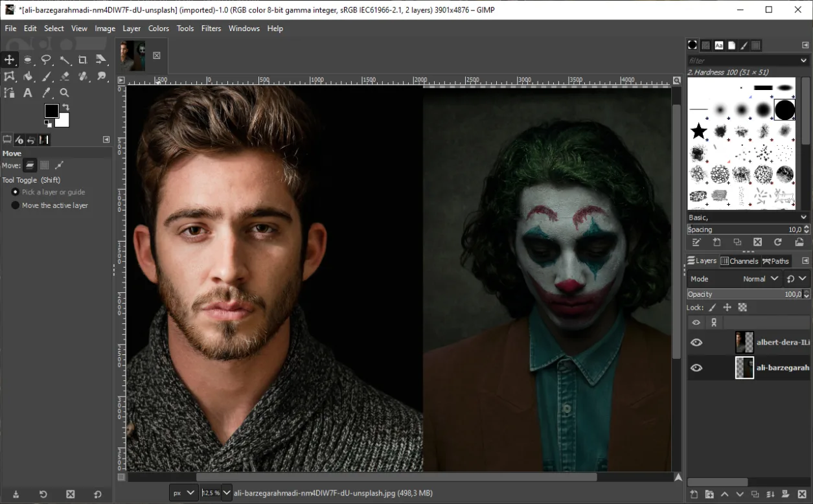This screenshot has width=813, height=504.
Task: Select the Move tool in toolbox
Action: [x=9, y=60]
